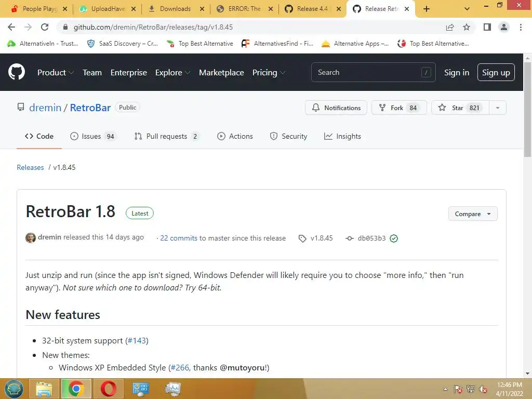Open issue #143 link
The width and height of the screenshot is (532, 399).
coord(137,341)
